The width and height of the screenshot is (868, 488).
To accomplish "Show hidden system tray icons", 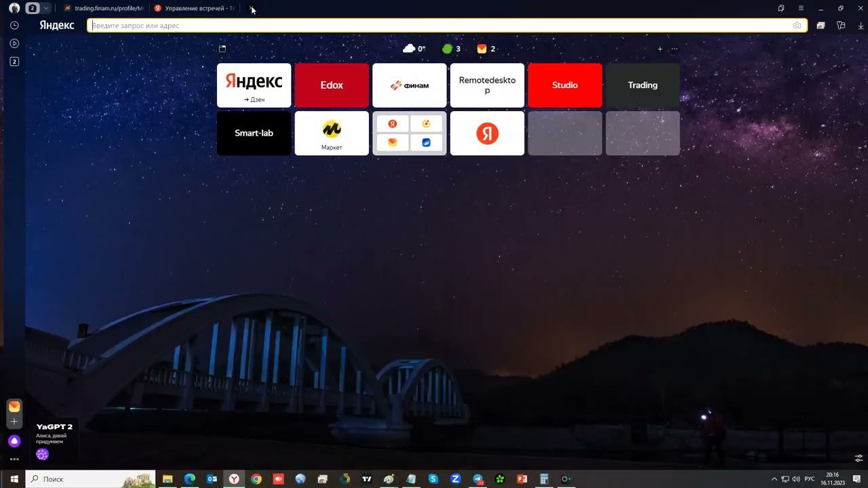I will [774, 479].
